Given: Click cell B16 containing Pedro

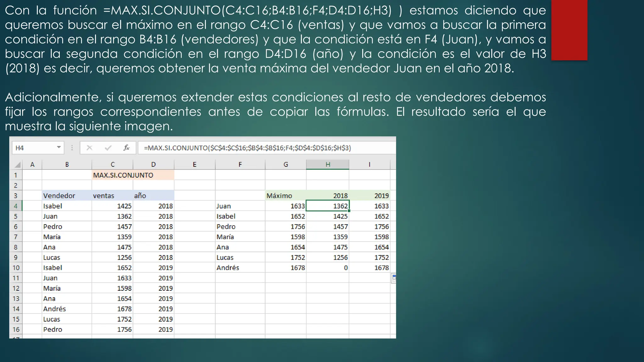Looking at the screenshot, I should [67, 329].
